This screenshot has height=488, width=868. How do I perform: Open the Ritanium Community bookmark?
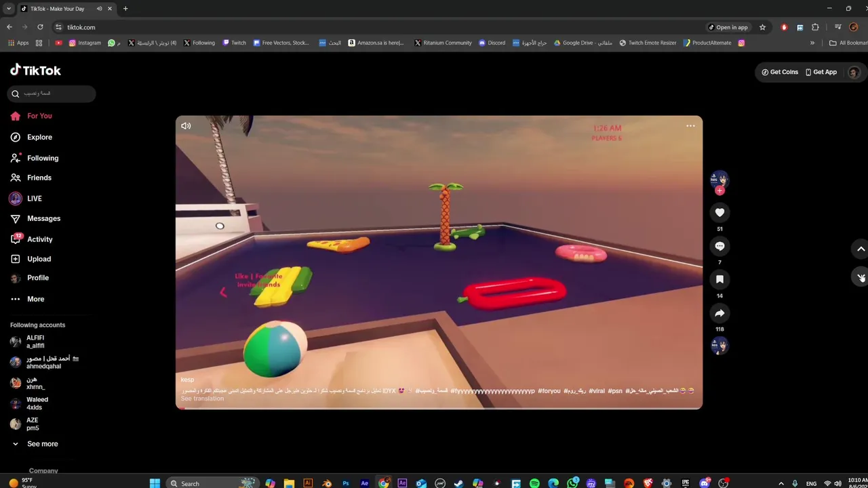[x=443, y=43]
